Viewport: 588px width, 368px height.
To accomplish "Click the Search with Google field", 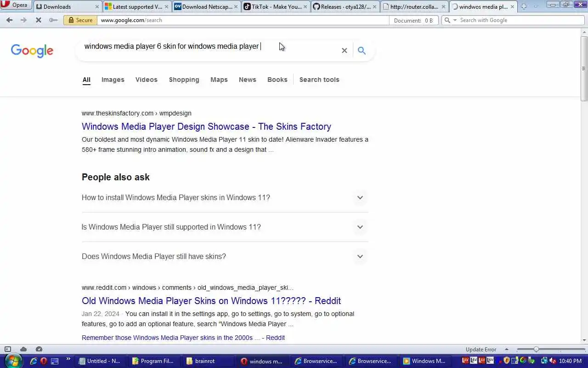I will (x=521, y=20).
